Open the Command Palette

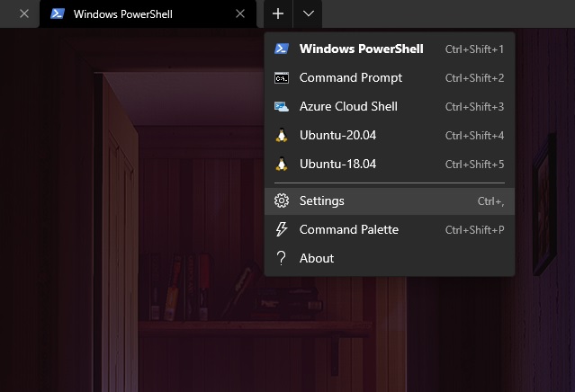(x=390, y=229)
